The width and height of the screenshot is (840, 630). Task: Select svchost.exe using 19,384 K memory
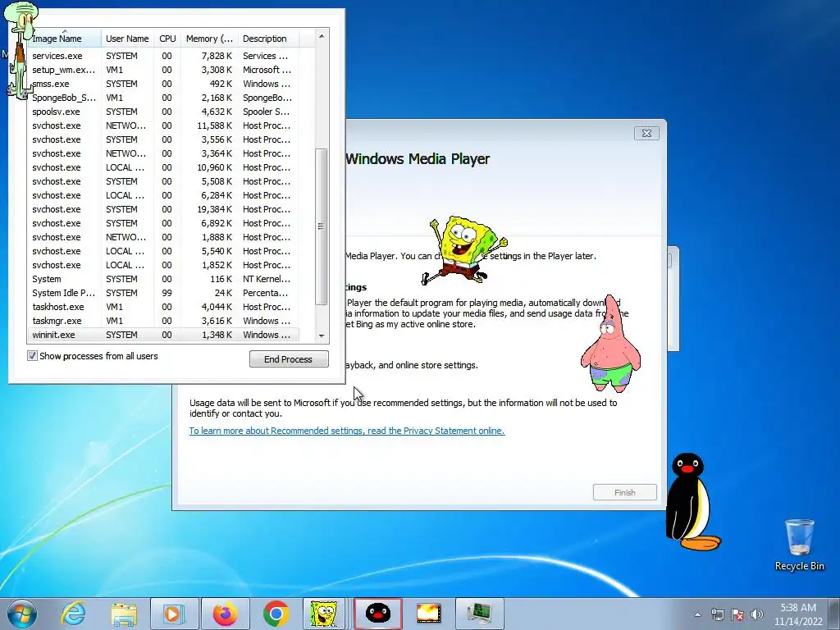[163, 209]
